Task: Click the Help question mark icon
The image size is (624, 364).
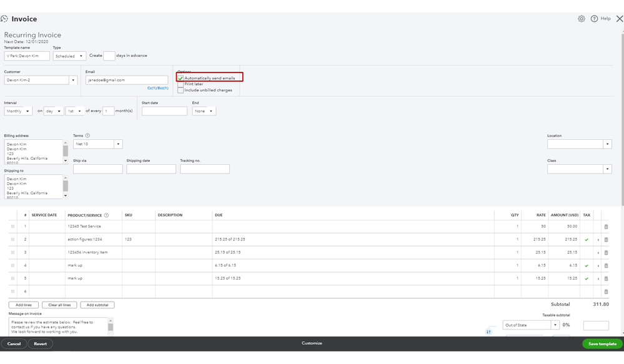Action: [x=594, y=19]
